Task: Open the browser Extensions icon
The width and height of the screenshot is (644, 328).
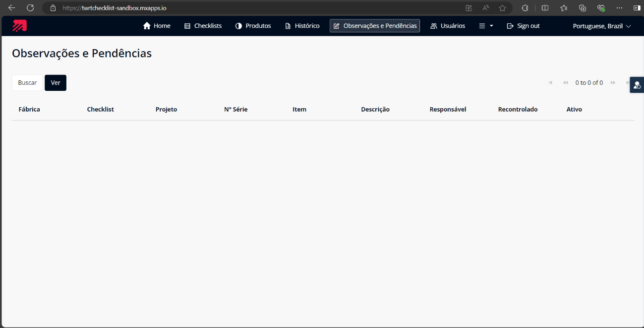Action: (525, 8)
